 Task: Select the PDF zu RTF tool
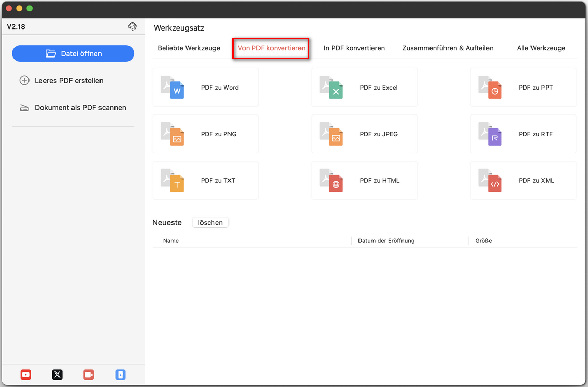[x=523, y=134]
